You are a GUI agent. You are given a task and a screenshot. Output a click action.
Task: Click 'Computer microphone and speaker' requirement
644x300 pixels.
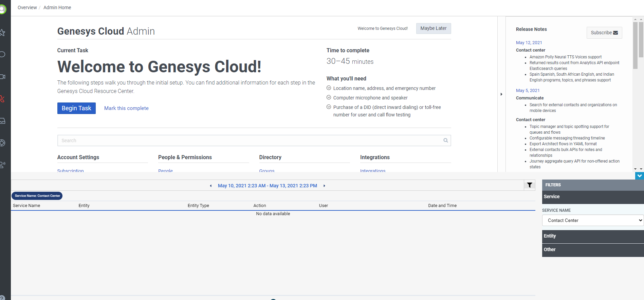[x=370, y=98]
